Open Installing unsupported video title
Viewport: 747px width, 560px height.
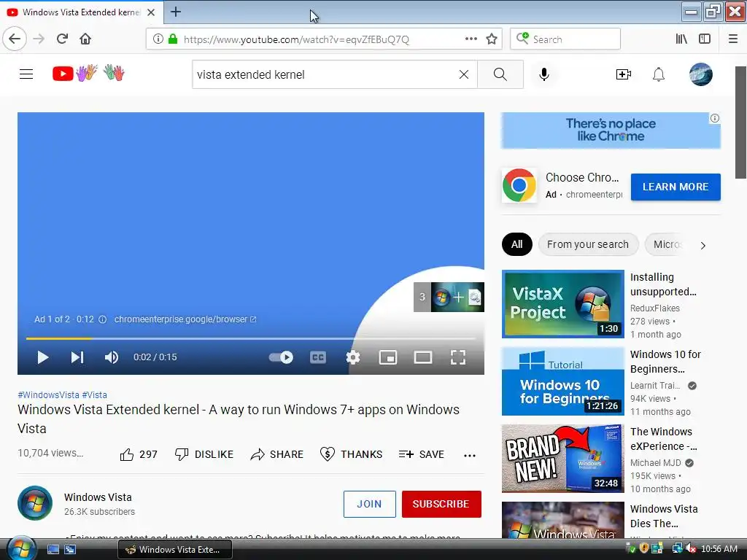(663, 284)
